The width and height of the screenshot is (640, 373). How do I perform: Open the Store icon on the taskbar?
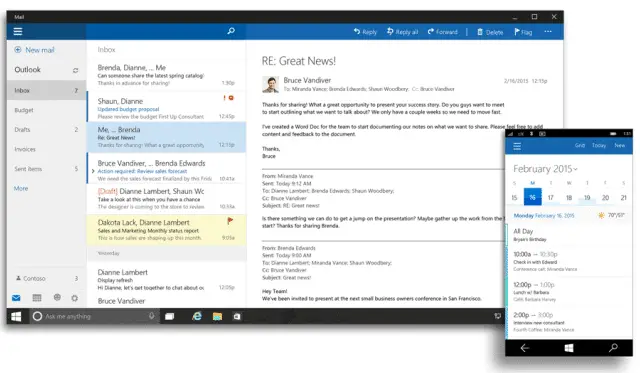pos(237,316)
